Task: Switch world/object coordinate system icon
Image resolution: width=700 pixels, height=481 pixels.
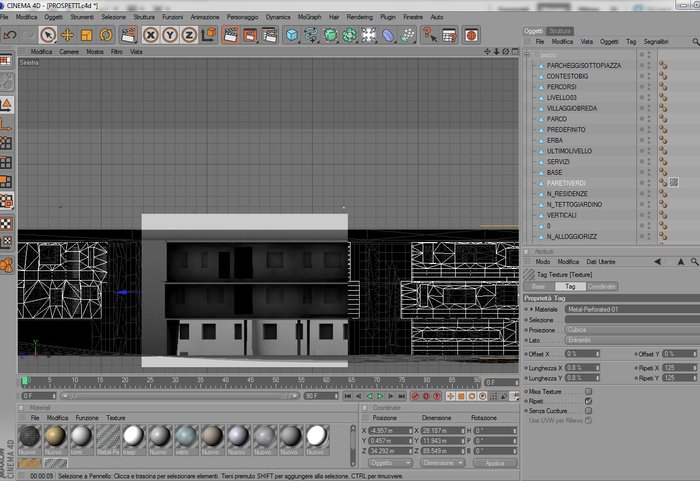Action: tap(208, 35)
